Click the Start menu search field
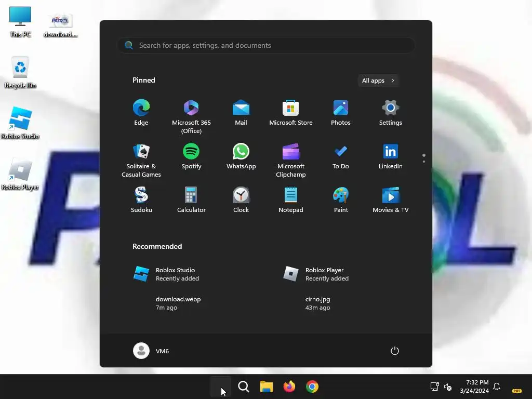This screenshot has width=532, height=399. tap(266, 45)
